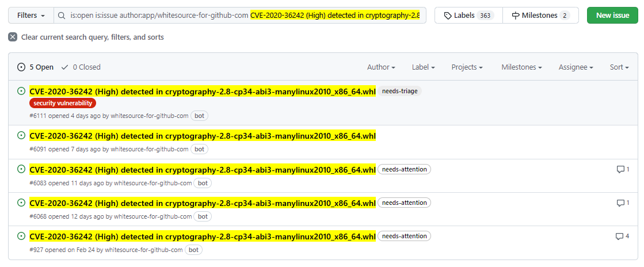The image size is (644, 267).
Task: Open comments on issue #6083
Action: (x=623, y=169)
